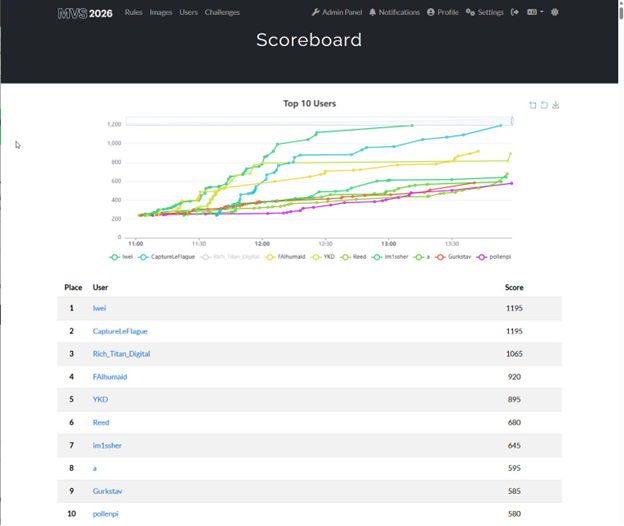
Task: Click the Profile user icon
Action: click(431, 12)
